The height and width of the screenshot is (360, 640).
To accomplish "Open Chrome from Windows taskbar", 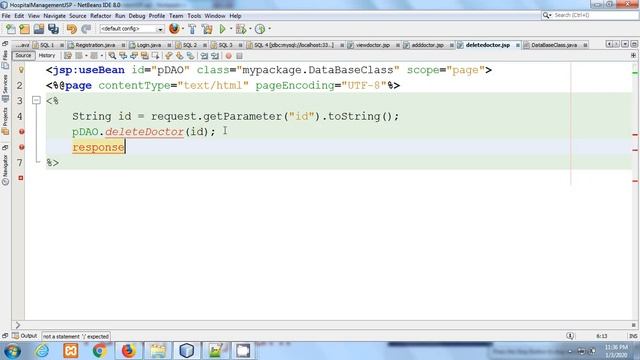I will click(100, 351).
